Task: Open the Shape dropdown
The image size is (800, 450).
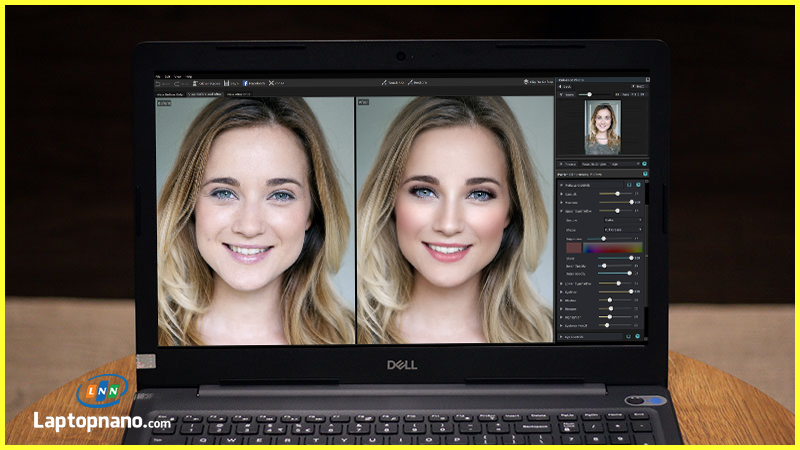Action: click(x=622, y=230)
